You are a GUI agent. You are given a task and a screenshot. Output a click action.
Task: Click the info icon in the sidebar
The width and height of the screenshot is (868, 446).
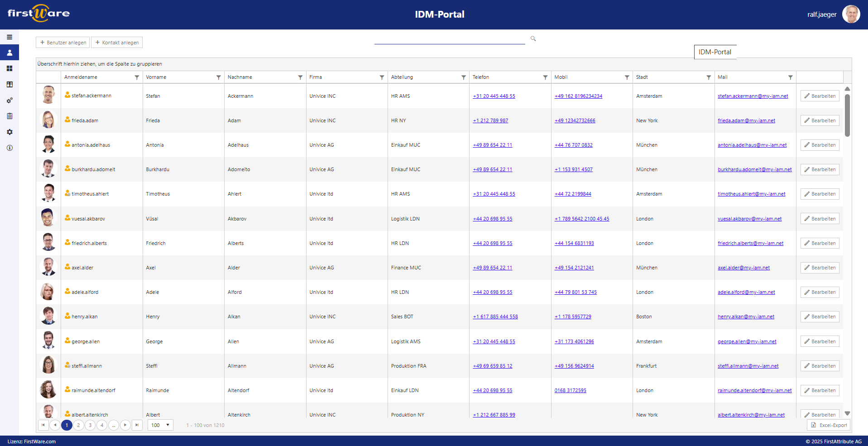tap(10, 148)
